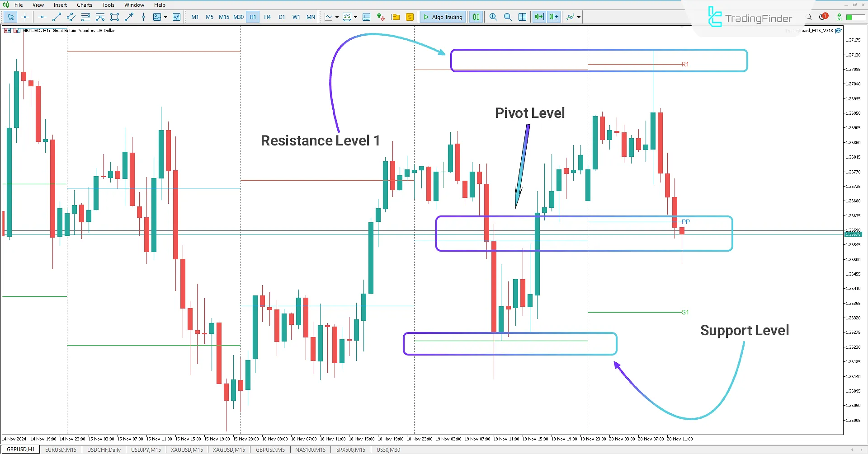Expand the indicators dropdown at toolbar end
The height and width of the screenshot is (454, 868).
point(577,17)
